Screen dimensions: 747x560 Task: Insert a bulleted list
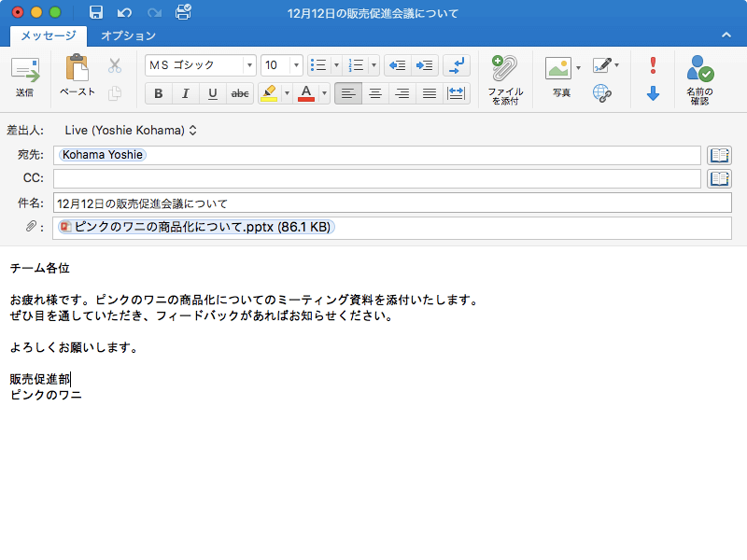318,65
